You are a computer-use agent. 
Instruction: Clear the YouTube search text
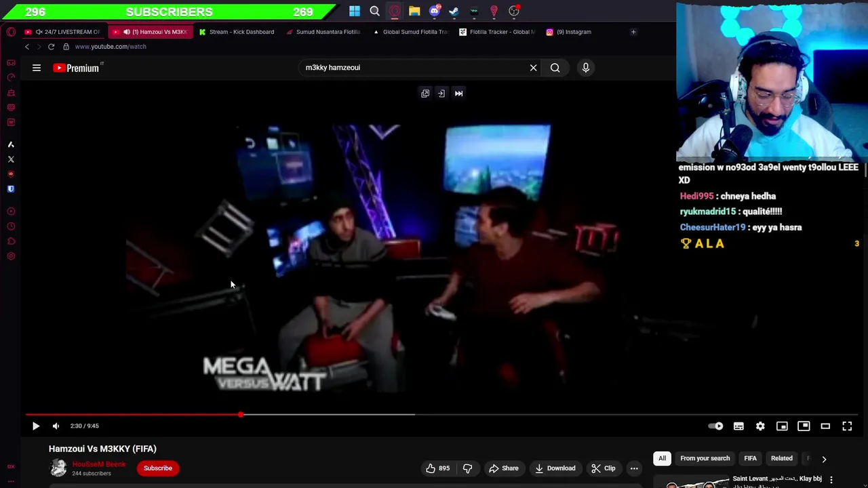[x=533, y=68]
